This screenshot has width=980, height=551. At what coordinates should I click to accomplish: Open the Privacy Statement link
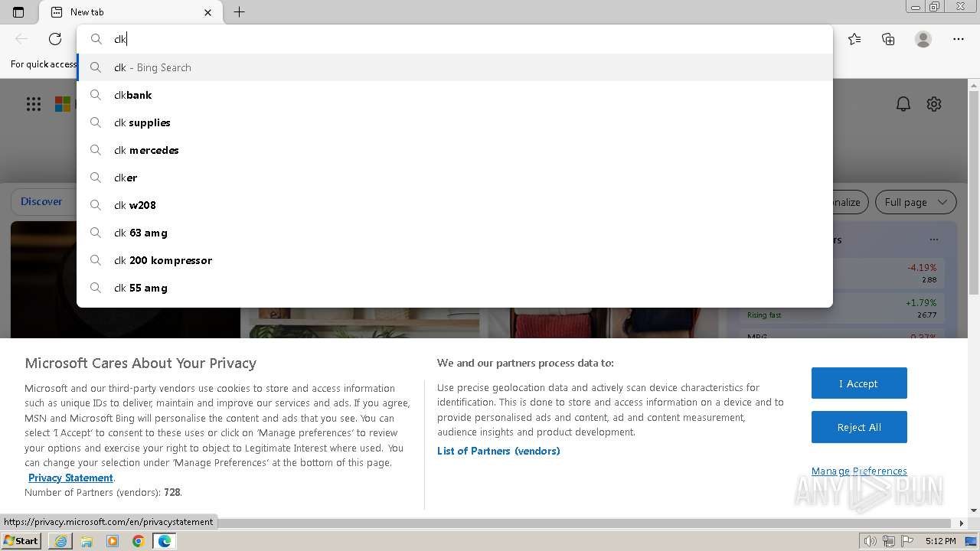point(70,478)
